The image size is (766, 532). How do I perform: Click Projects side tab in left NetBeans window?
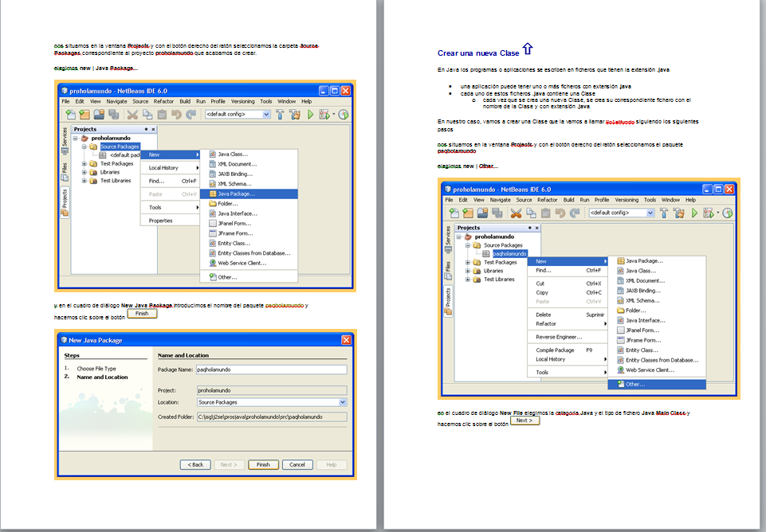click(65, 203)
